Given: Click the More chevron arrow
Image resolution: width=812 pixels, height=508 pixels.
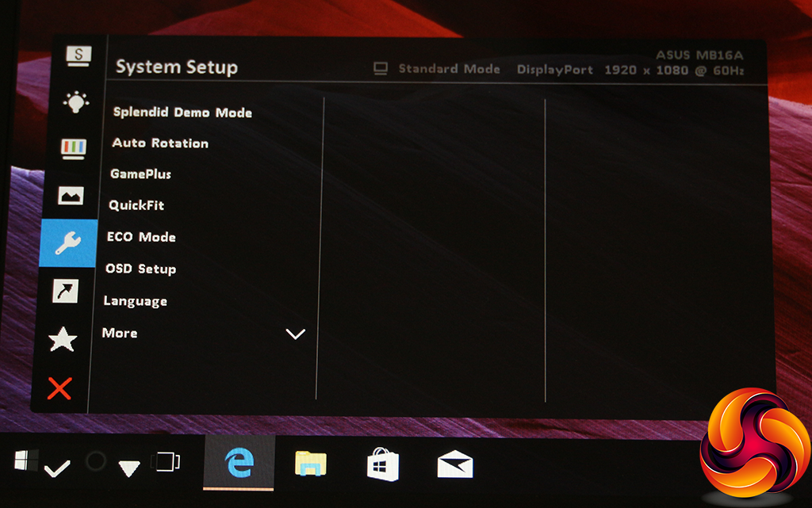Looking at the screenshot, I should pyautogui.click(x=296, y=334).
